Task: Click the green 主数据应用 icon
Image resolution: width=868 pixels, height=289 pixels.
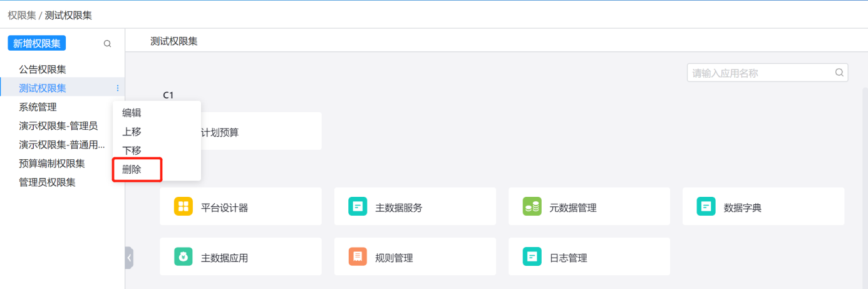Action: (183, 257)
